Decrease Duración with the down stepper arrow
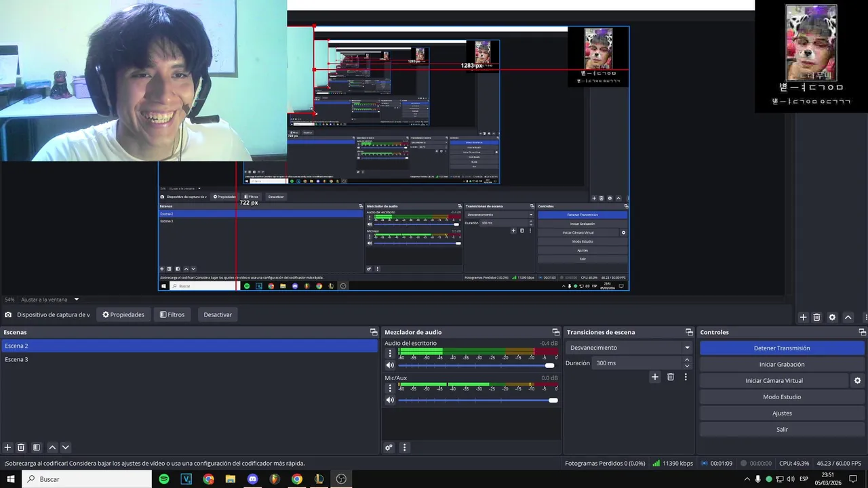868x488 pixels. [687, 366]
